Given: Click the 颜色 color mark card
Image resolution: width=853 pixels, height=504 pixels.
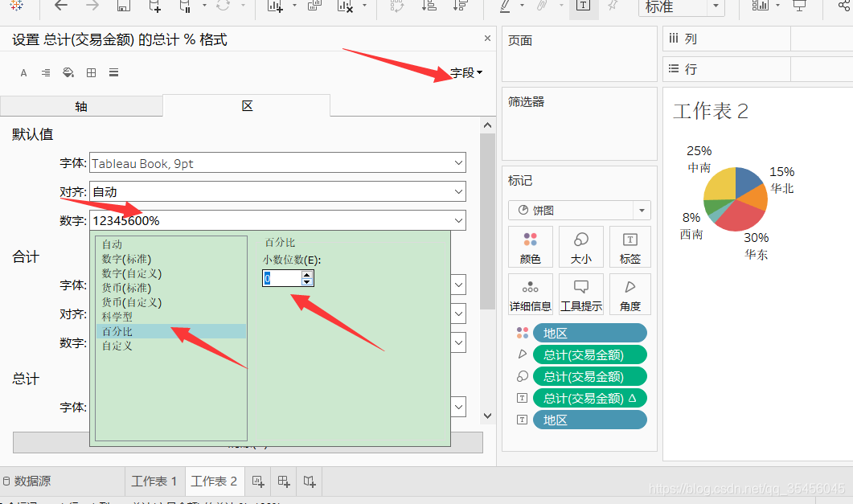Looking at the screenshot, I should (531, 247).
